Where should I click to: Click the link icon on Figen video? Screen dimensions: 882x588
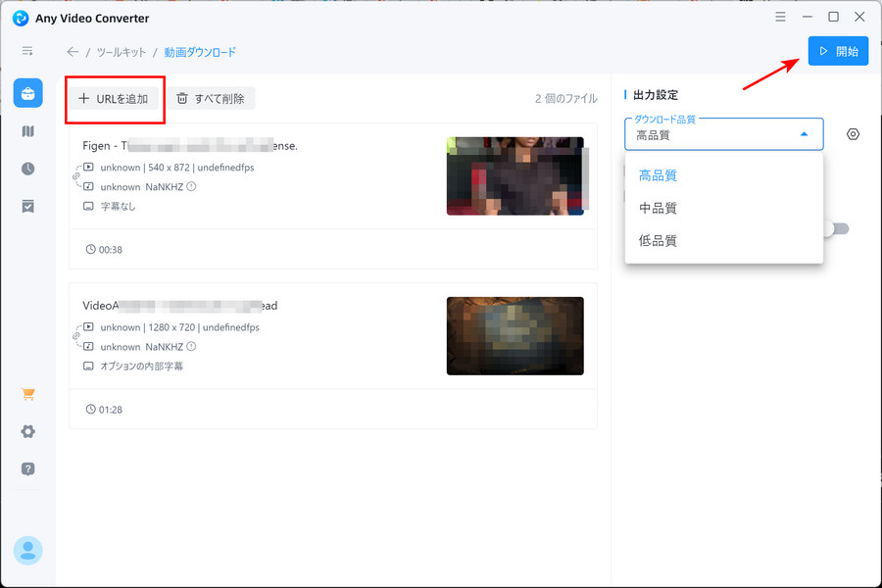[x=76, y=176]
